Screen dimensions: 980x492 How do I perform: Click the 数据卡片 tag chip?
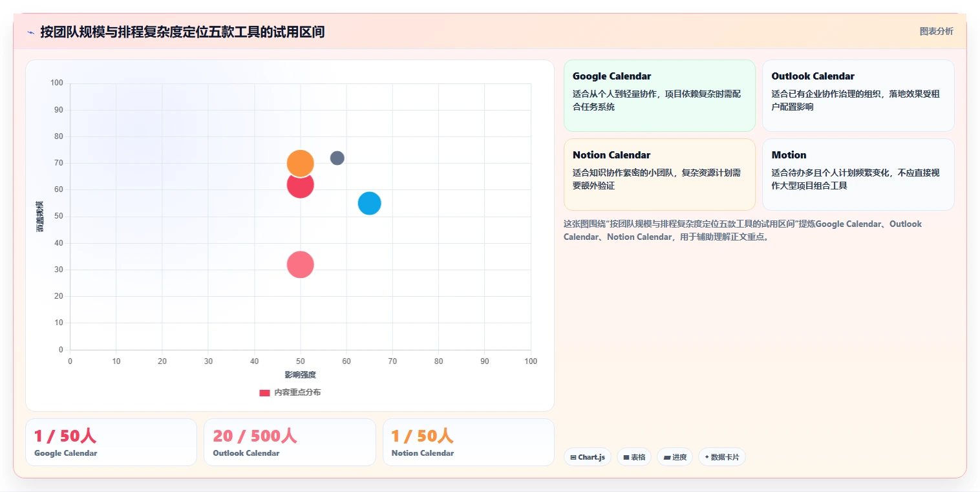pyautogui.click(x=722, y=457)
